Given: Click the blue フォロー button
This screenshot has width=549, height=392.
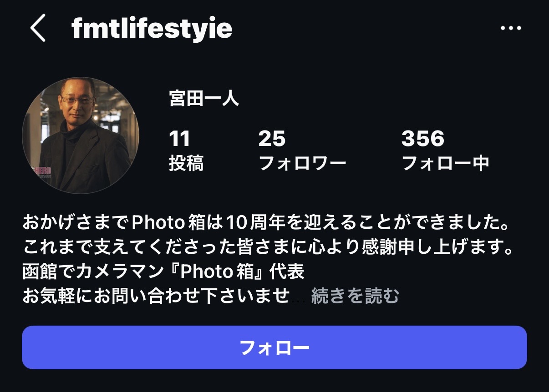Looking at the screenshot, I should [274, 347].
